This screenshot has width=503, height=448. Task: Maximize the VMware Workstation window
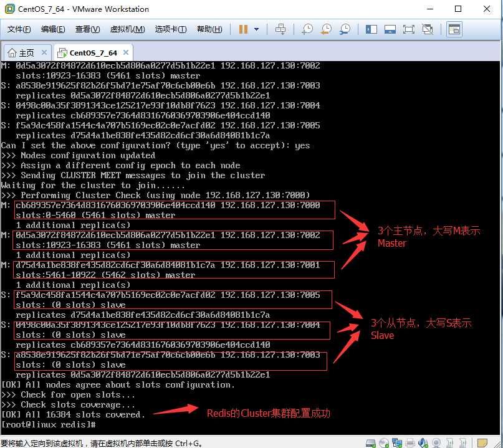[458, 9]
